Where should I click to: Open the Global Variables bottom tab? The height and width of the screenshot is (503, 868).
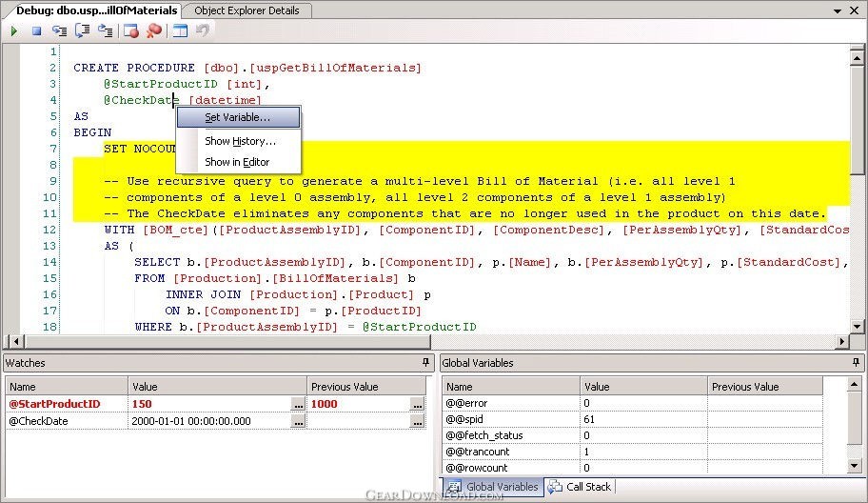coord(493,487)
